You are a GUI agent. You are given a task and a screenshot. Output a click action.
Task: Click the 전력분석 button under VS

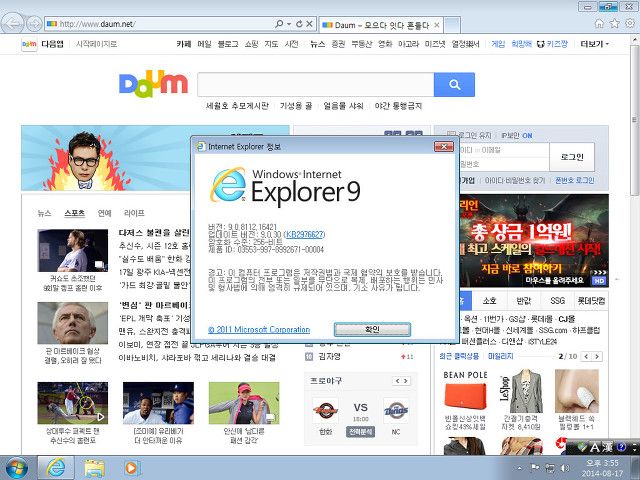(360, 431)
